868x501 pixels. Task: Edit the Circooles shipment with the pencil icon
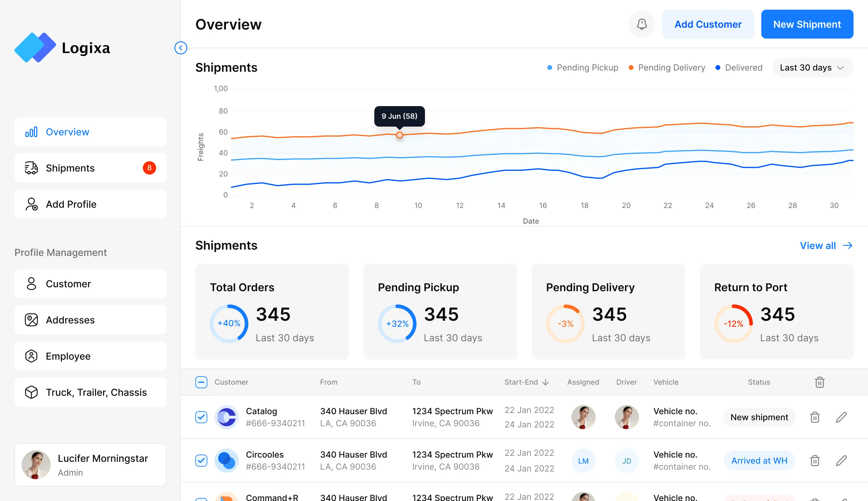click(x=841, y=460)
